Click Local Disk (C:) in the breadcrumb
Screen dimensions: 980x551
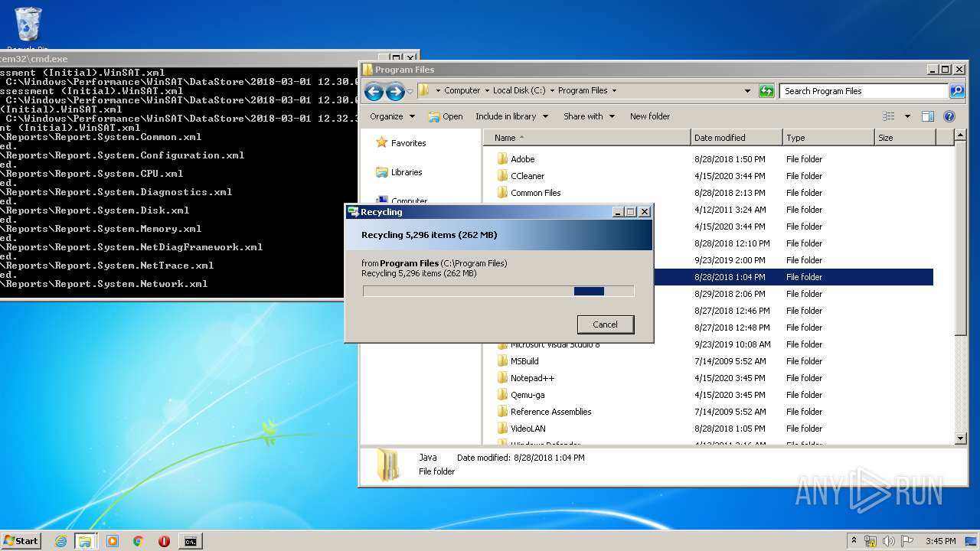pyautogui.click(x=519, y=90)
